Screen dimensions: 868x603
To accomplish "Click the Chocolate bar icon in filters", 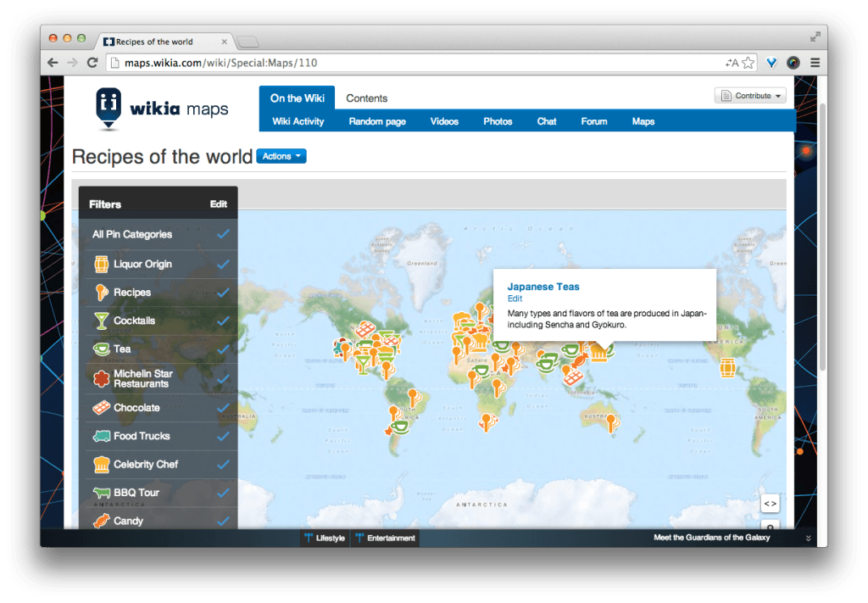I will (x=101, y=408).
